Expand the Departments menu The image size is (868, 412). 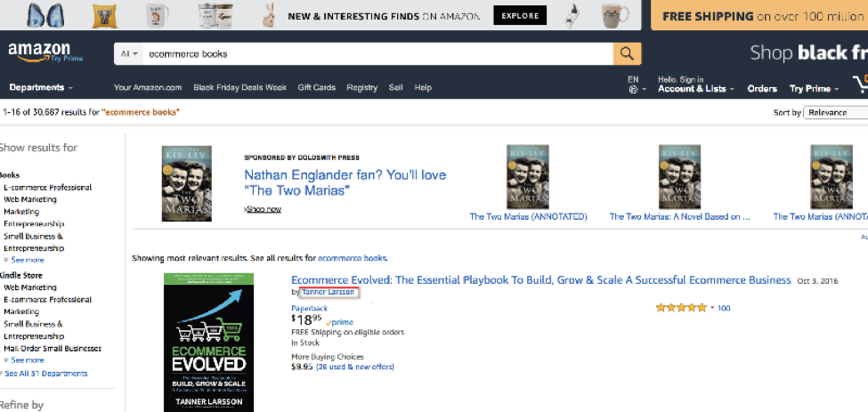[41, 87]
